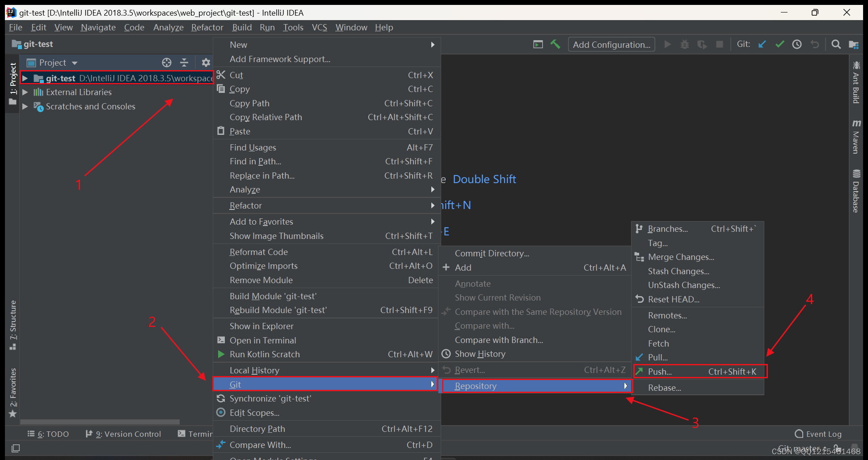Choose Pull... in Repository submenu
The image size is (868, 460).
coord(697,357)
